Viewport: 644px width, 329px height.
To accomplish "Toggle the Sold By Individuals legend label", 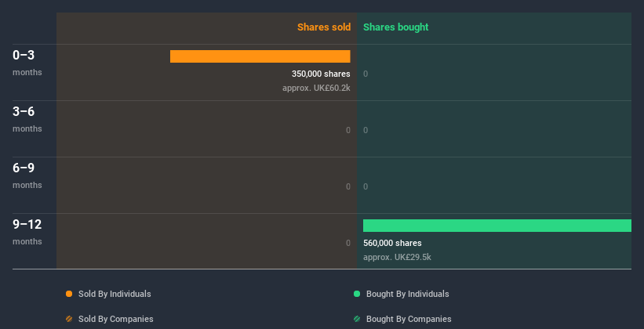I will [x=115, y=294].
